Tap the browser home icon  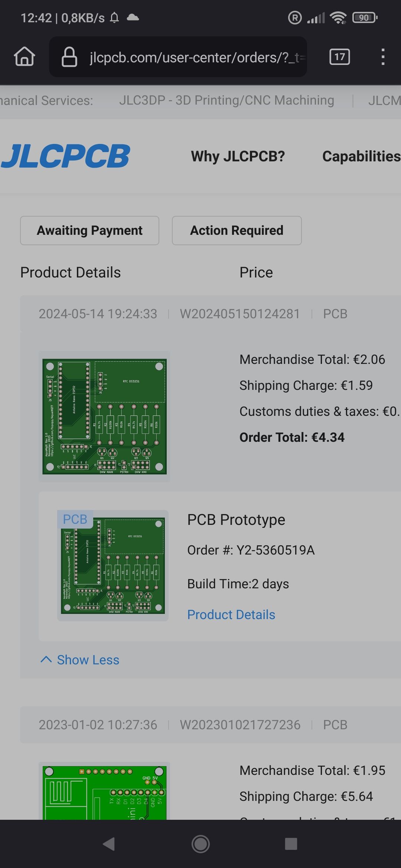point(25,57)
